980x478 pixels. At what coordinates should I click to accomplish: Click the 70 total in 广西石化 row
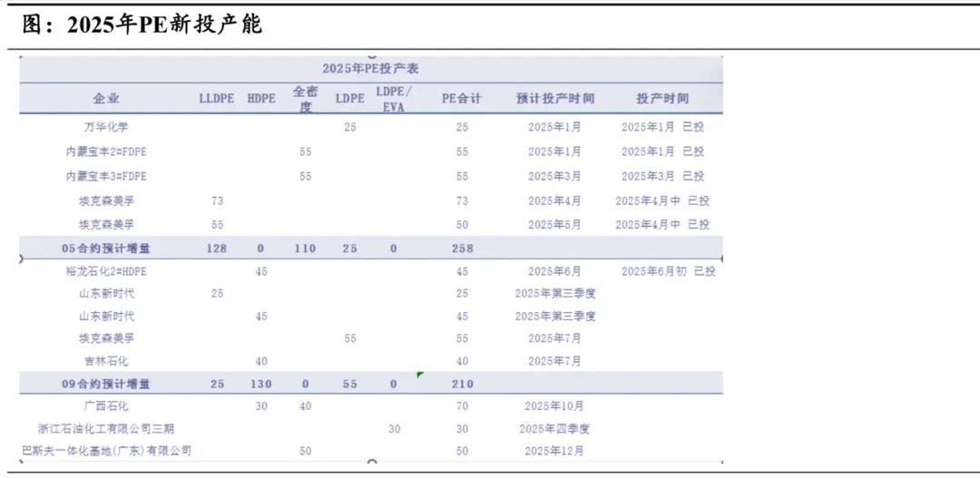click(462, 406)
